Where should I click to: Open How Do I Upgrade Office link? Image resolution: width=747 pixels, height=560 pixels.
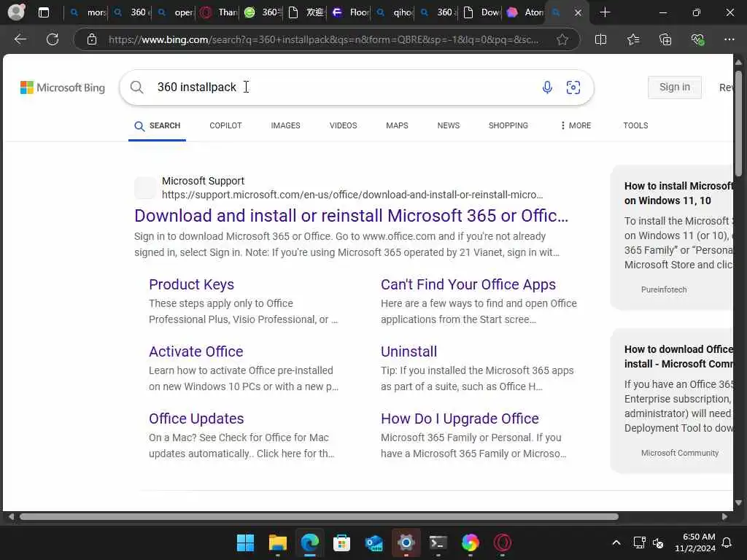[460, 419]
